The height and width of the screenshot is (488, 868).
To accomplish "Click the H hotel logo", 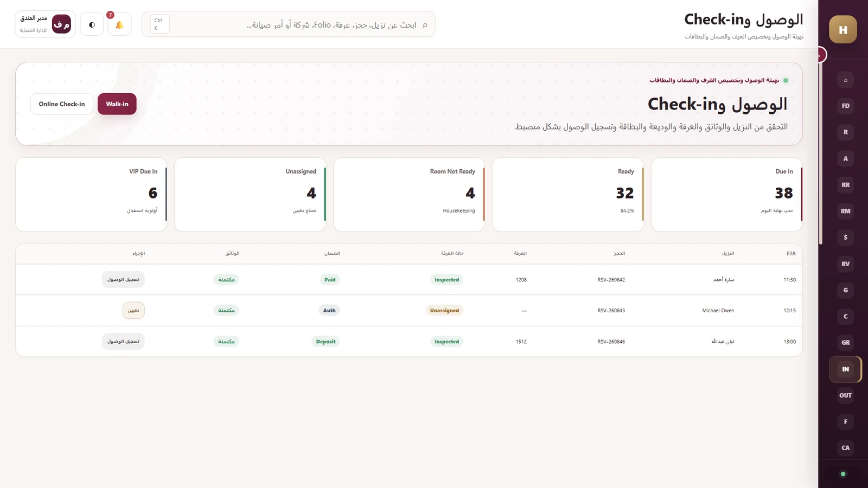I will point(843,29).
